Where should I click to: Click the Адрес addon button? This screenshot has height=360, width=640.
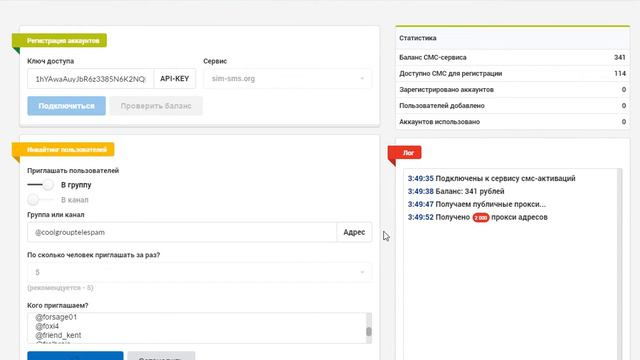pos(354,232)
